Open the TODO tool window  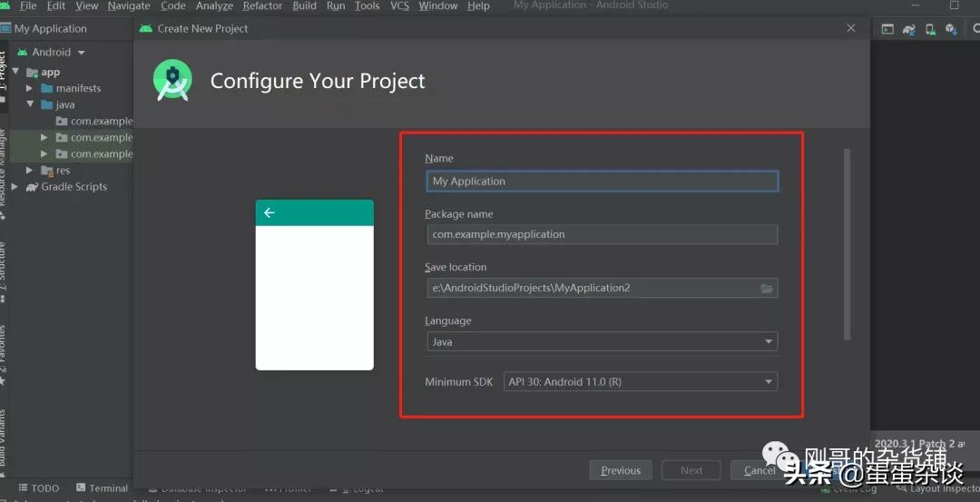pyautogui.click(x=39, y=488)
